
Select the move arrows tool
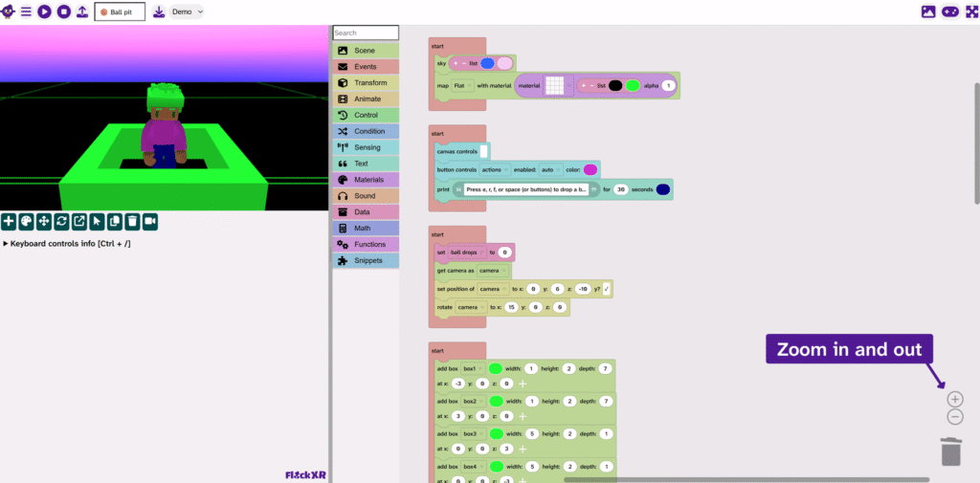click(44, 221)
